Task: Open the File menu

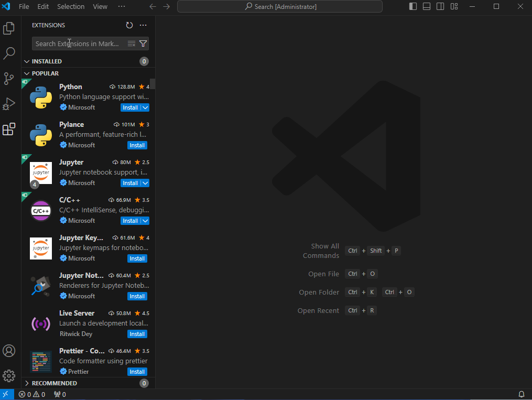Action: pyautogui.click(x=24, y=6)
